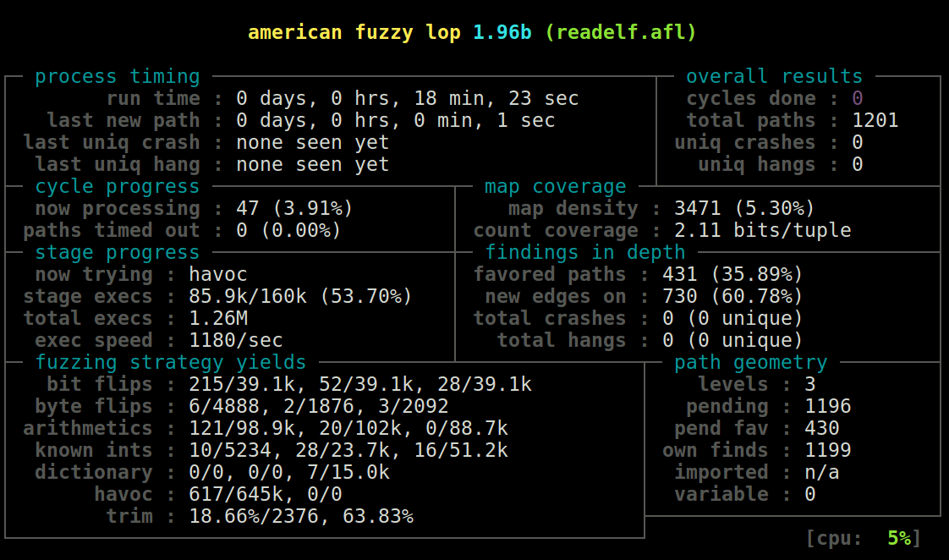Screen dimensions: 949x560
Task: Select the version number 1.96b
Action: (502, 32)
